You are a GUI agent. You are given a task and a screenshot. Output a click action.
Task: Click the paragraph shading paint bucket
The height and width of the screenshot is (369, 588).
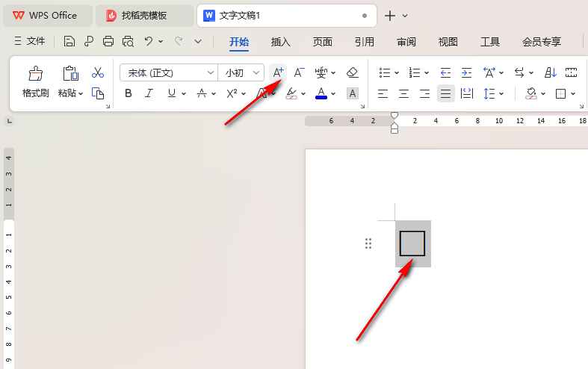pyautogui.click(x=531, y=93)
